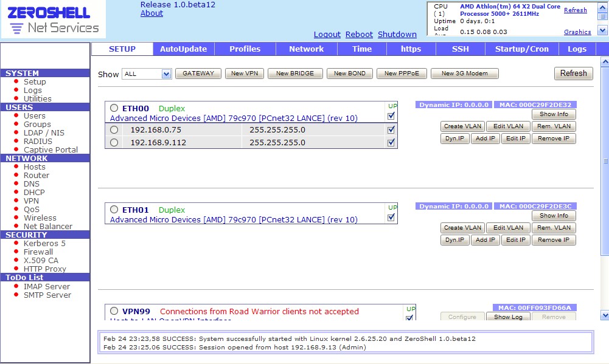This screenshot has width=609, height=364.
Task: Click Remove IP for ETH01
Action: 554,240
